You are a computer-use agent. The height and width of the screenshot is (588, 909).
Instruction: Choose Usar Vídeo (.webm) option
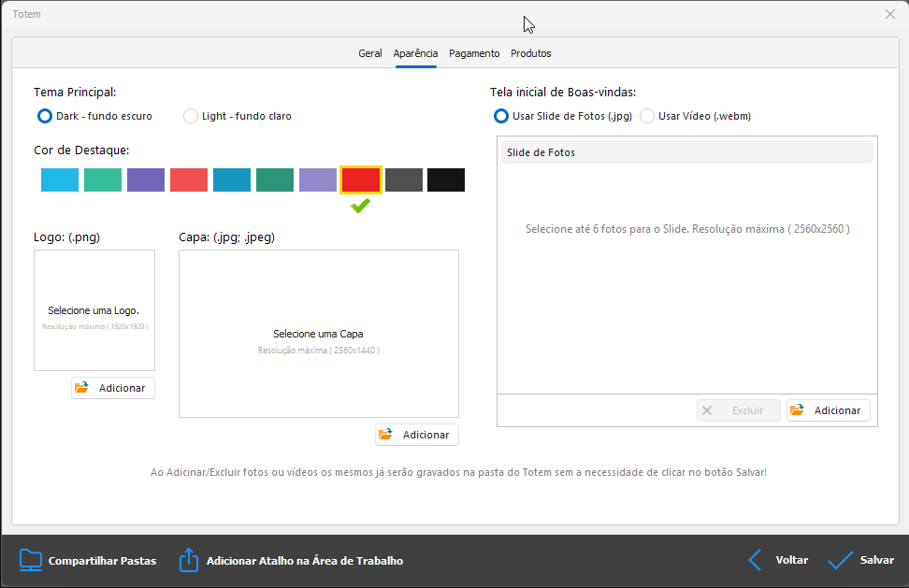click(647, 116)
